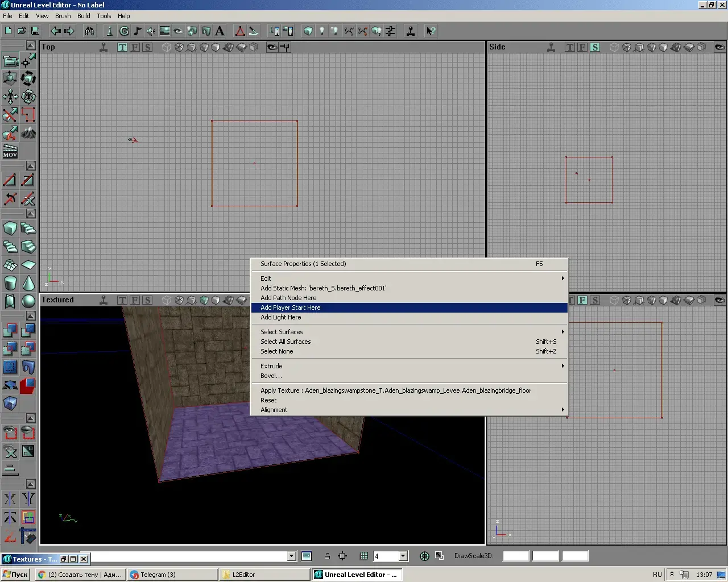Open the 2D Shape Editor triangle icon
The width and height of the screenshot is (728, 582).
[x=240, y=31]
